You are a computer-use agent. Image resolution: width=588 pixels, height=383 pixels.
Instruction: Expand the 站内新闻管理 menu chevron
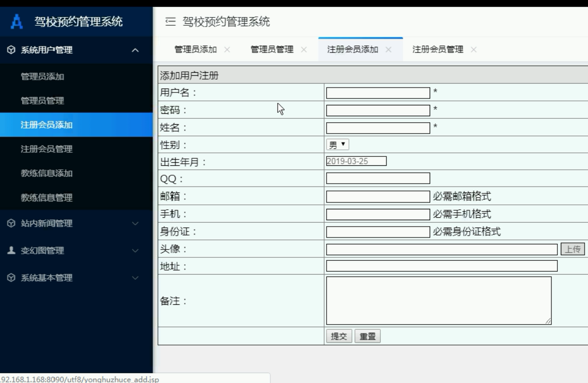click(x=136, y=223)
